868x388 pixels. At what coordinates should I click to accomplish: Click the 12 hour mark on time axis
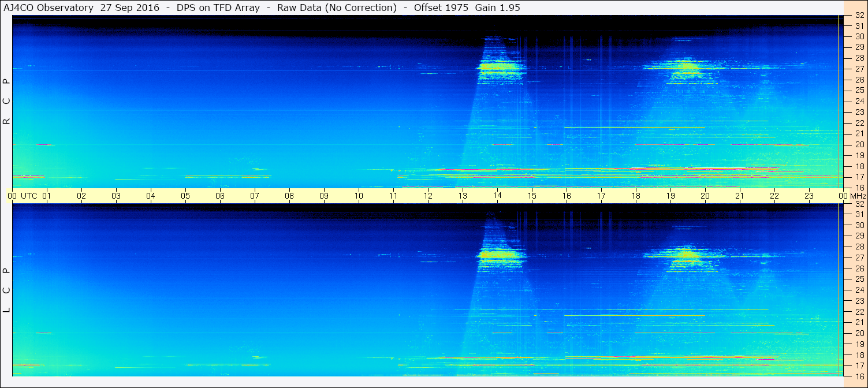(x=428, y=196)
